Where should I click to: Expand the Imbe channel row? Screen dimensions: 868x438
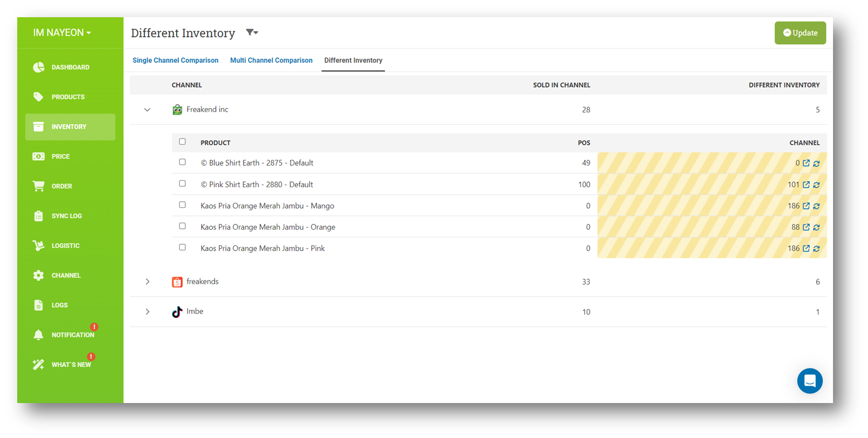coord(148,312)
